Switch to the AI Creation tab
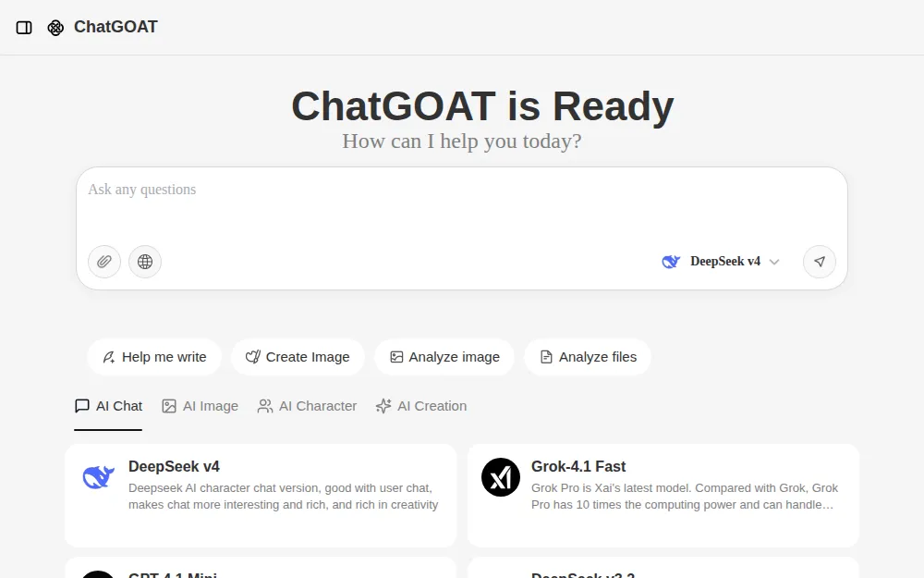This screenshot has width=924, height=578. (x=421, y=406)
